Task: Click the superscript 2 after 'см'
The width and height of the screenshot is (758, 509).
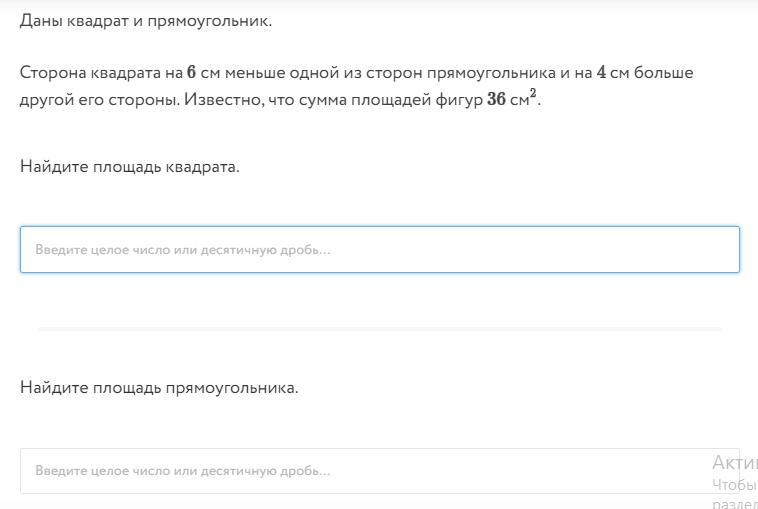Action: pos(533,92)
